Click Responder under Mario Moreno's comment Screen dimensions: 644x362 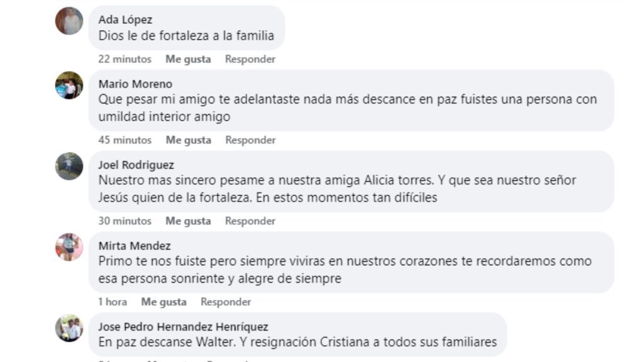point(250,140)
